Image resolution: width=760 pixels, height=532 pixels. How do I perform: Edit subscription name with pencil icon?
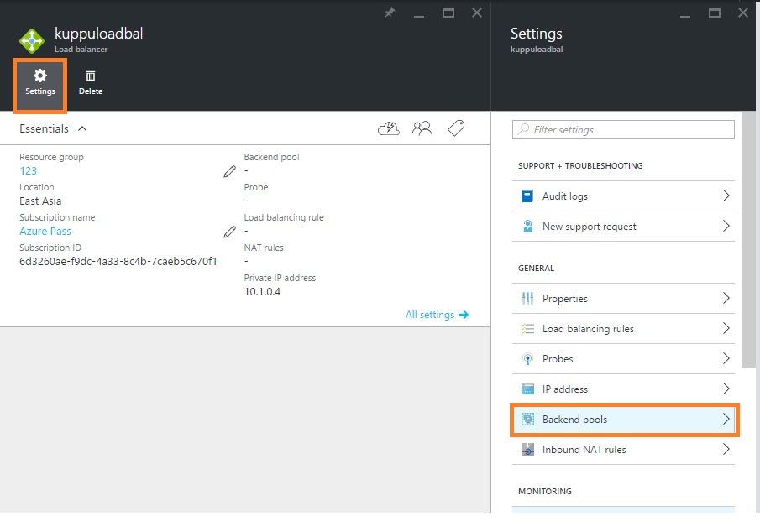(229, 232)
